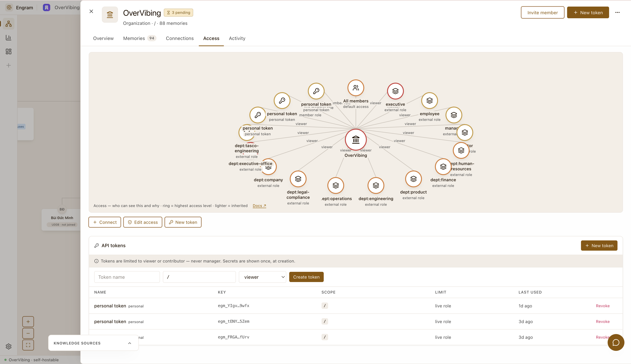The image size is (631, 364).
Task: Select the executive role node
Action: [395, 91]
